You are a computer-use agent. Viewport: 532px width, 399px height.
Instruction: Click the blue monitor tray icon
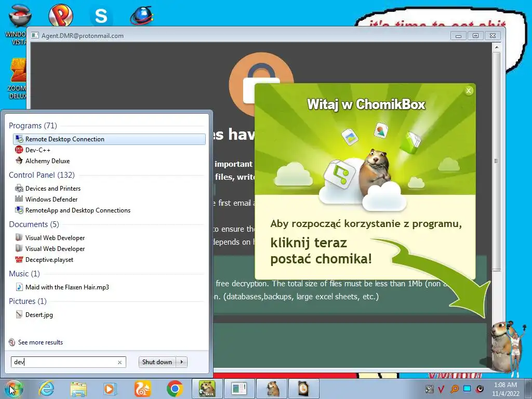(467, 389)
